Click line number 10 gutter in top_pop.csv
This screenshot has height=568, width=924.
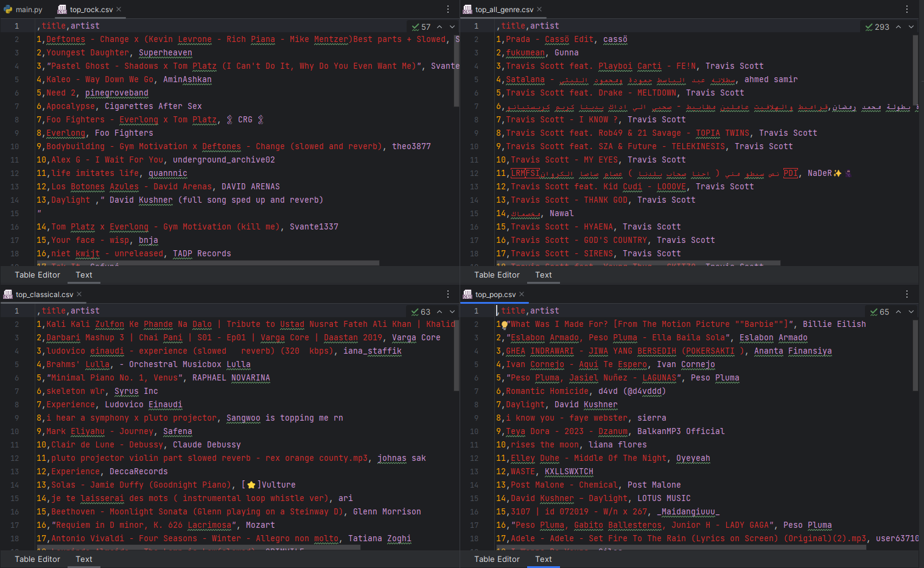474,432
